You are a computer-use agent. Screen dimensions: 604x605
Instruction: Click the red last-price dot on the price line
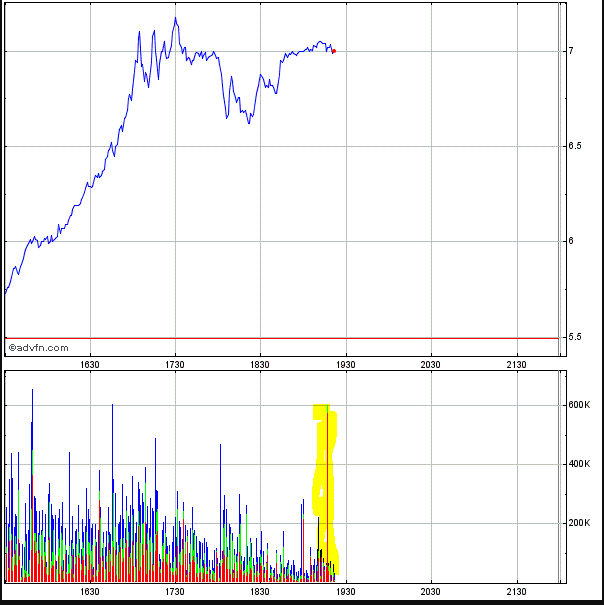[x=334, y=51]
